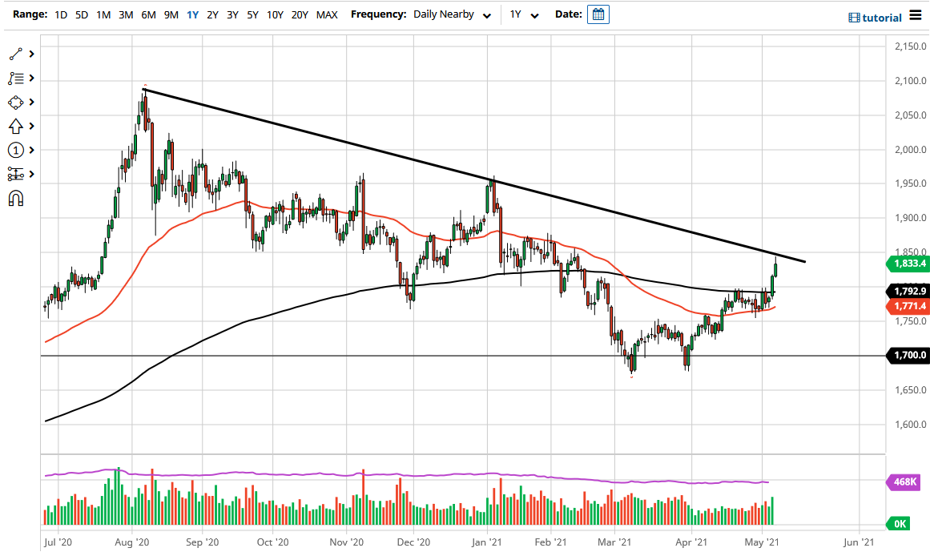The width and height of the screenshot is (930, 560).
Task: Set range to 2Y
Action: pos(212,15)
